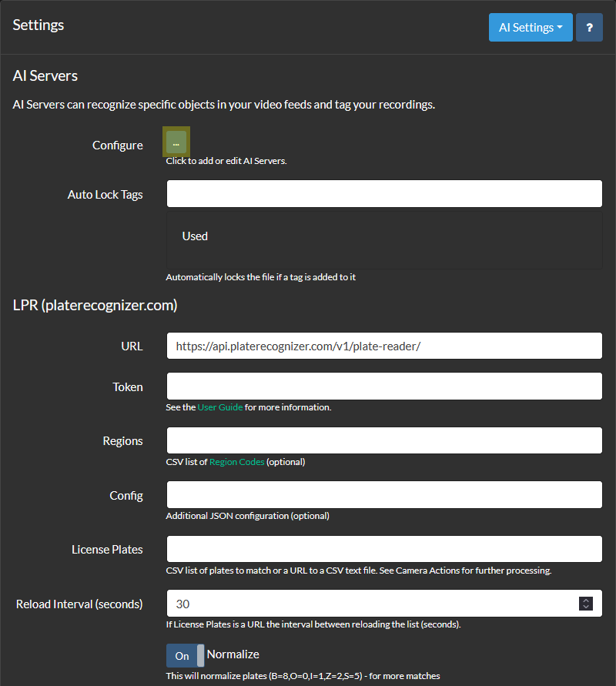
Task: Increase Reload Interval with the up arrow
Action: tap(586, 601)
